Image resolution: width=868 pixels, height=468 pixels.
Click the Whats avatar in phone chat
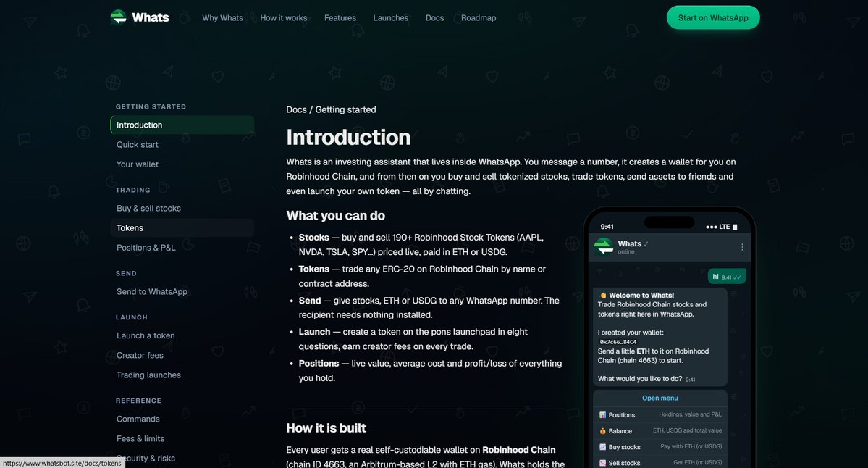point(603,247)
